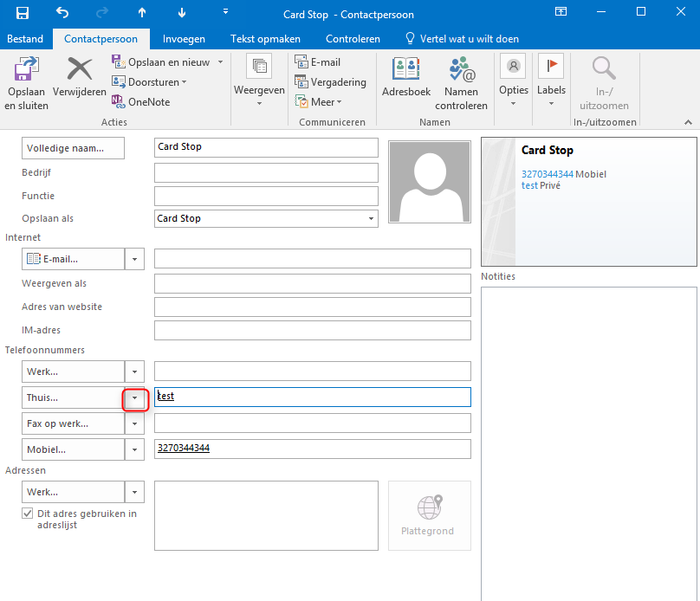The height and width of the screenshot is (601, 700).
Task: Open the Adresboek
Action: click(406, 77)
